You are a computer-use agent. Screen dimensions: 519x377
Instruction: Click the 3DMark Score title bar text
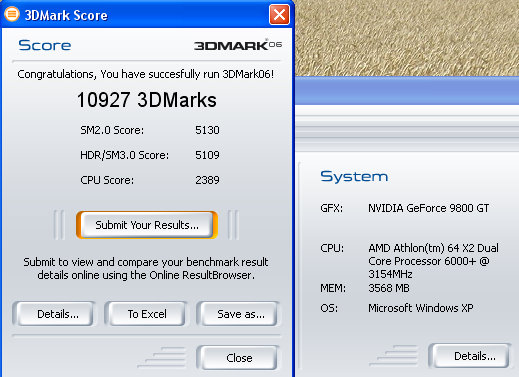coord(66,15)
